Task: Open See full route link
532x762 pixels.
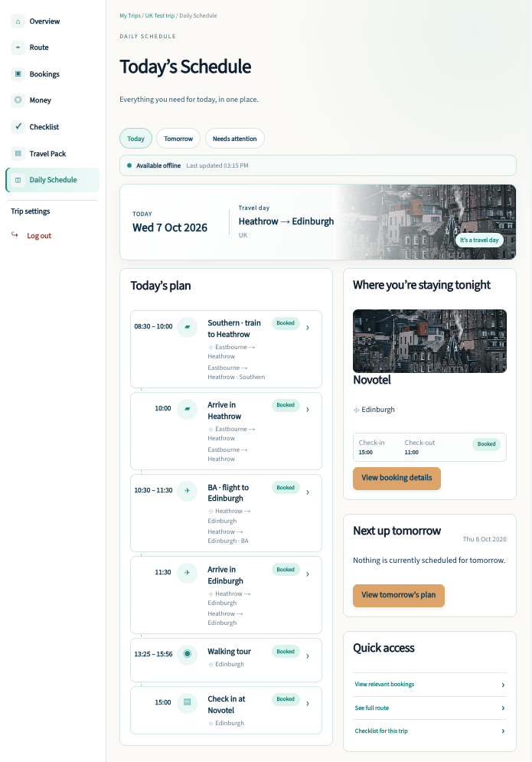Action: point(372,708)
